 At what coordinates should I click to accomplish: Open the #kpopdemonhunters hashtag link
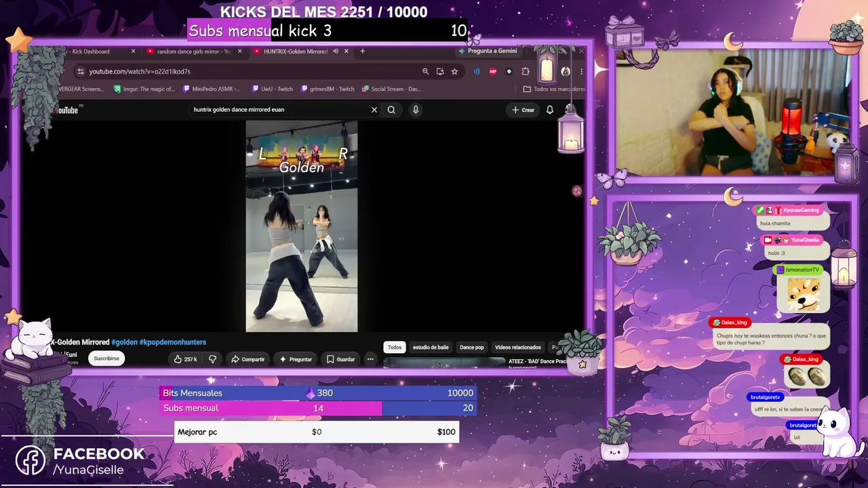pyautogui.click(x=173, y=342)
